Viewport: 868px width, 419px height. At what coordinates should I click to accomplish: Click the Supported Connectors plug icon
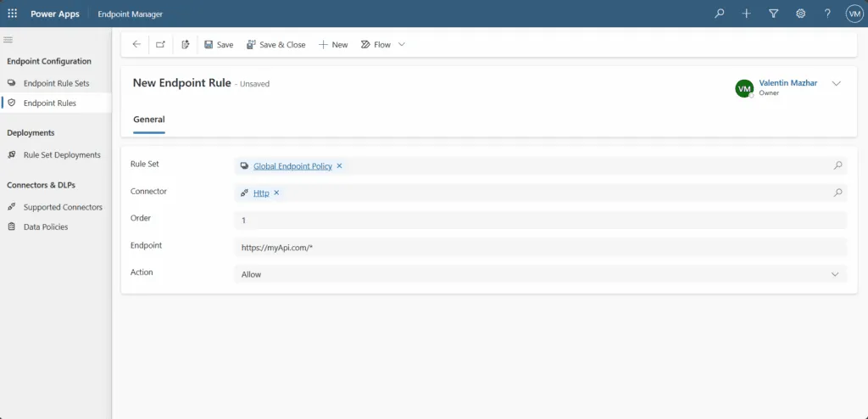tap(12, 207)
